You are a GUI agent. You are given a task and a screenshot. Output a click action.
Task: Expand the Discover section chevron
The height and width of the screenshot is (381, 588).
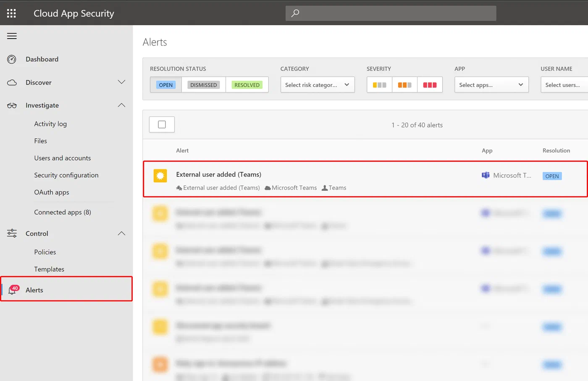click(121, 82)
